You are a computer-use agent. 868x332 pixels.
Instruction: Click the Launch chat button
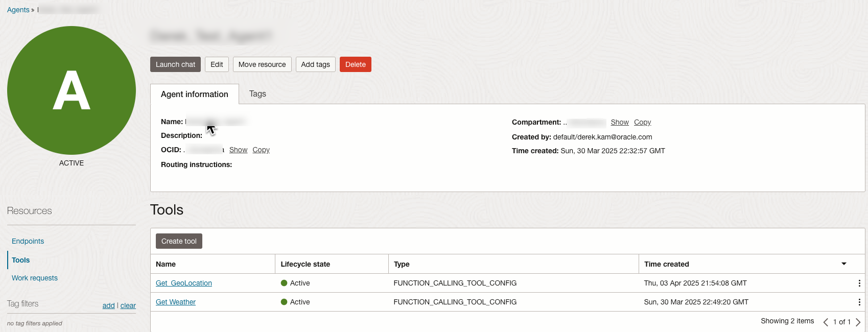pyautogui.click(x=175, y=64)
